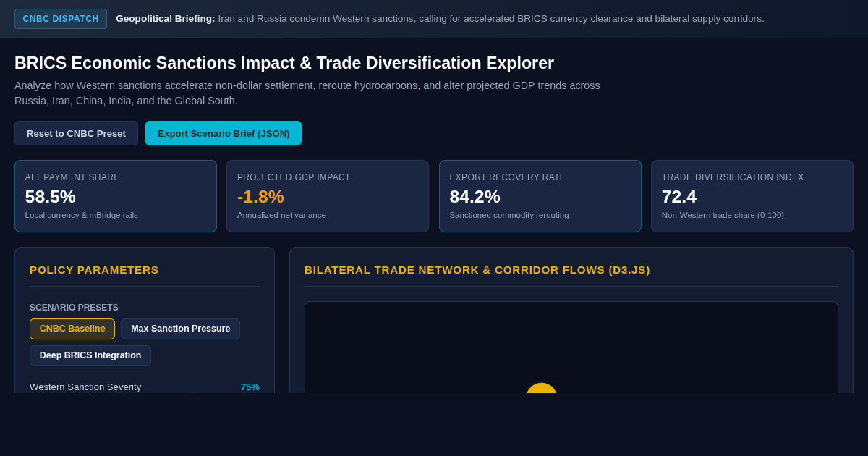Apply the Max Sanction Pressure preset
868x456 pixels.
180,329
